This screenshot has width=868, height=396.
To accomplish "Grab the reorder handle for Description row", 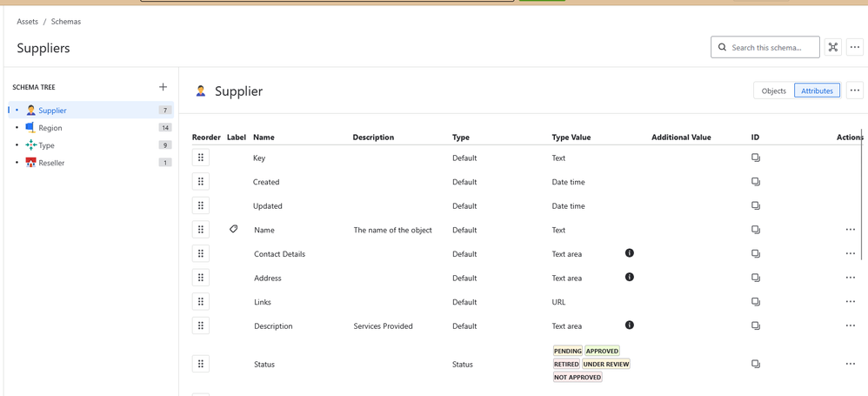I will tap(200, 326).
